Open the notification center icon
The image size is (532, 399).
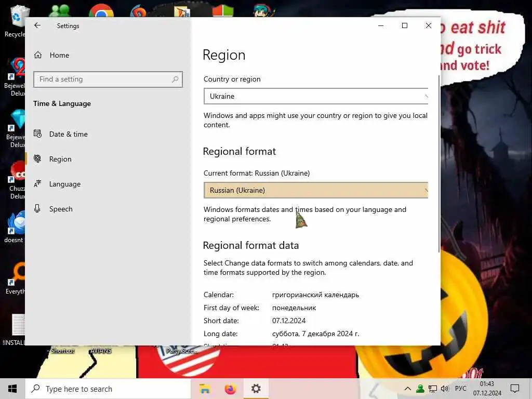(515, 389)
